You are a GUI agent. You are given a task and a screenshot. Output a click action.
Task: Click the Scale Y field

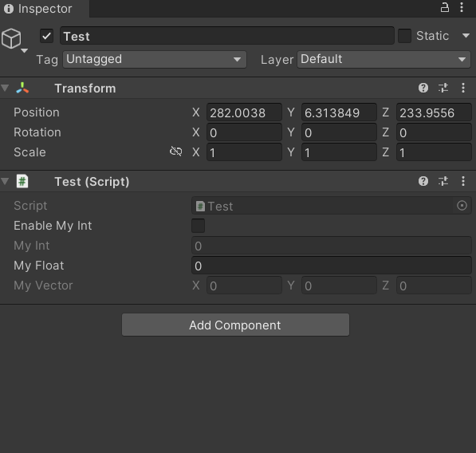pyautogui.click(x=339, y=152)
